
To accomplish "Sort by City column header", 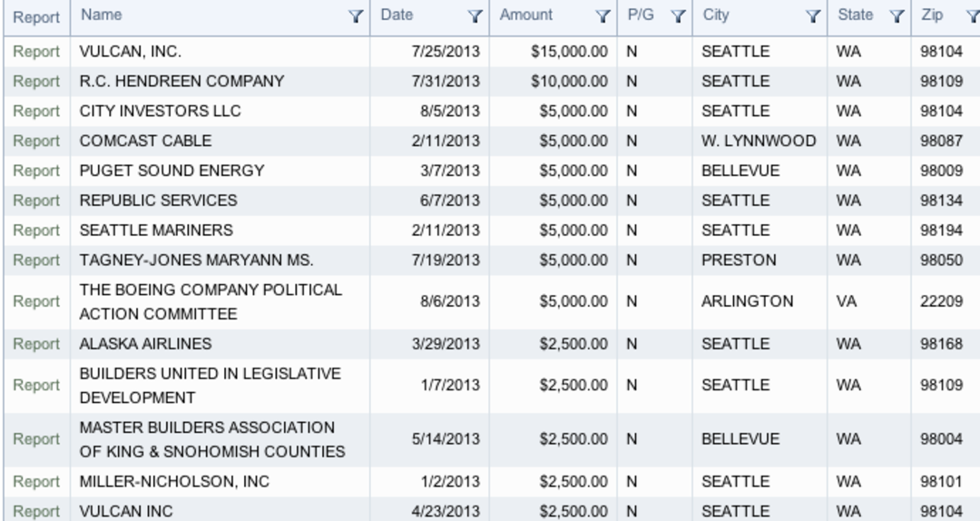I will (716, 15).
